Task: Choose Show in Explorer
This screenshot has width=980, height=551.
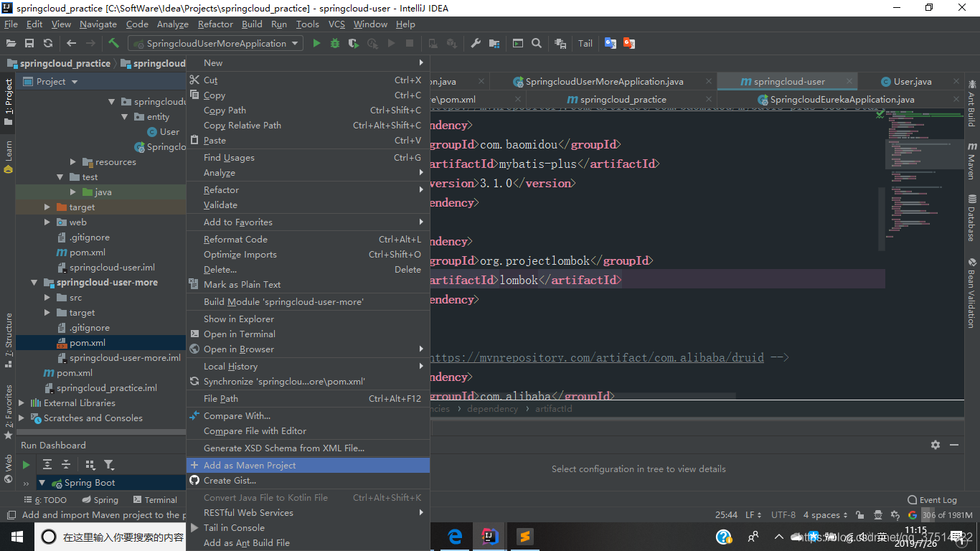Action: [308, 319]
